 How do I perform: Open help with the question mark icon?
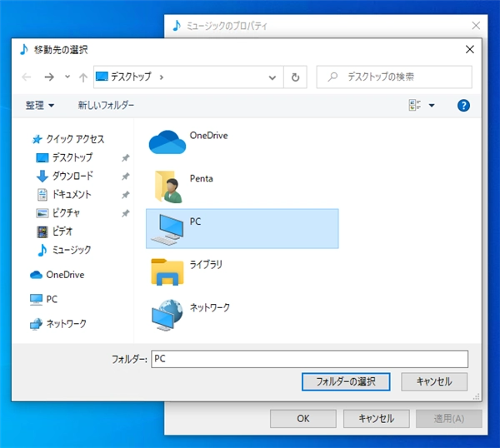pos(463,106)
